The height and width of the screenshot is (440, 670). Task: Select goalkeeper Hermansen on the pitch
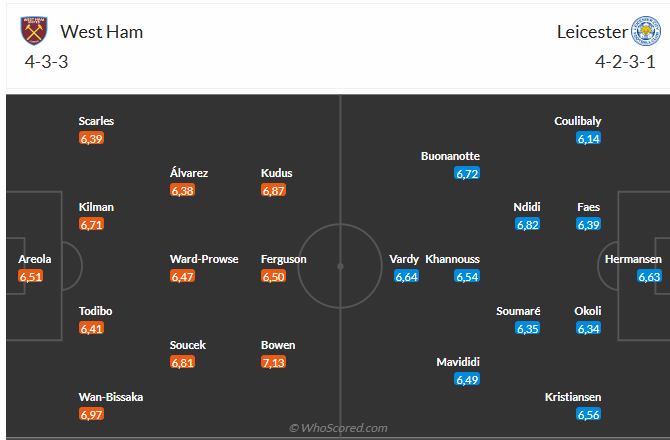pos(633,259)
